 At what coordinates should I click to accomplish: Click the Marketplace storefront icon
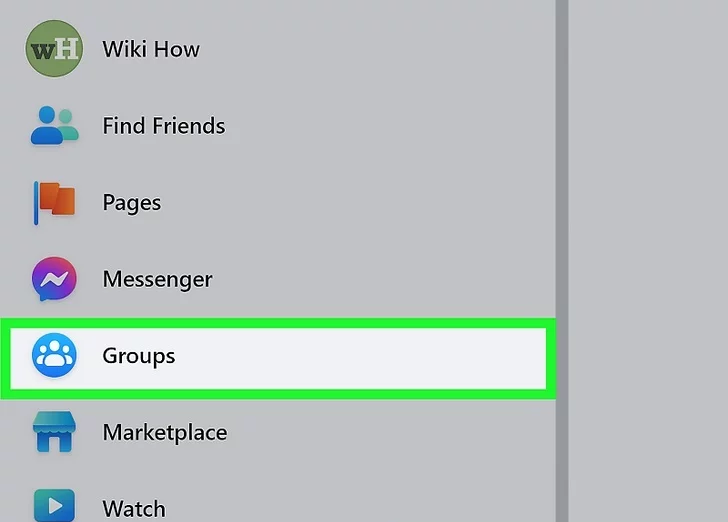click(x=54, y=433)
